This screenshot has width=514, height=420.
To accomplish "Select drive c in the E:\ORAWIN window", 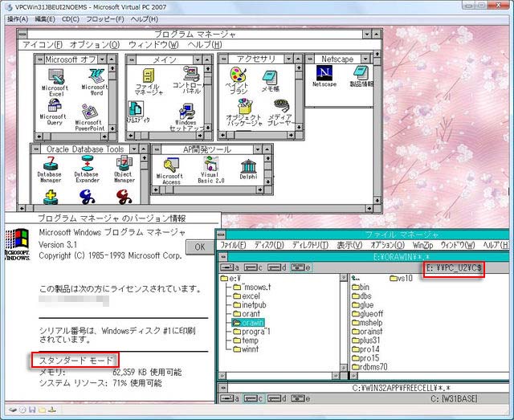I will click(253, 267).
